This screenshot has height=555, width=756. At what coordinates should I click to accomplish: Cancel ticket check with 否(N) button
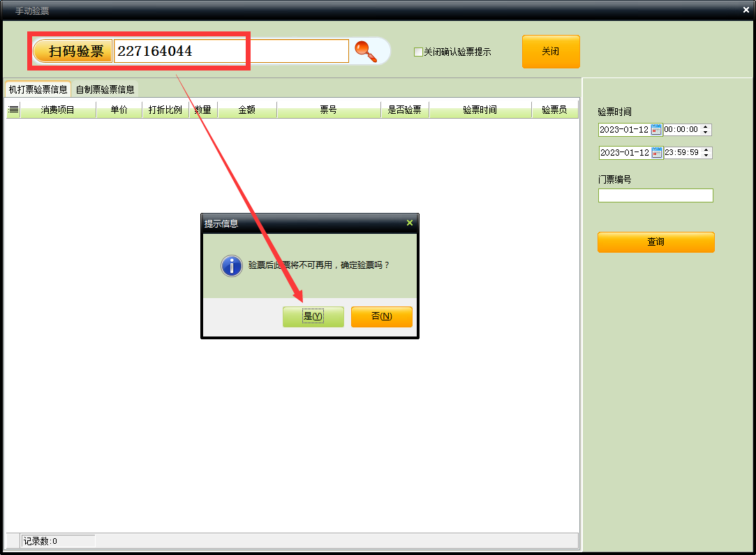click(x=381, y=316)
